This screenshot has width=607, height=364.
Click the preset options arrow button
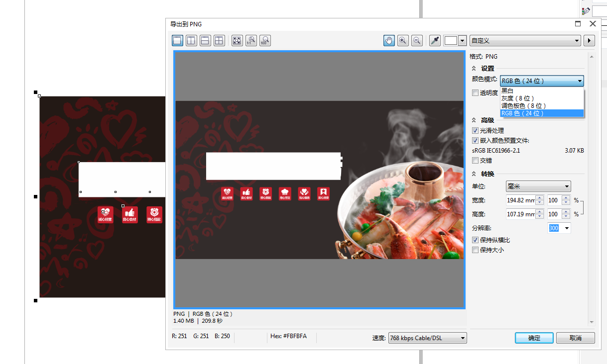(590, 41)
